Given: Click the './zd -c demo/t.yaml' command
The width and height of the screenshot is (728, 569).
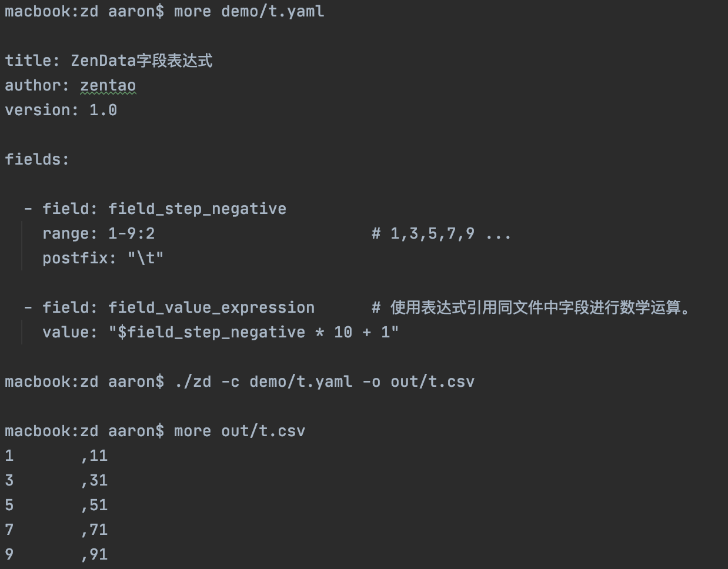Looking at the screenshot, I should point(263,381).
